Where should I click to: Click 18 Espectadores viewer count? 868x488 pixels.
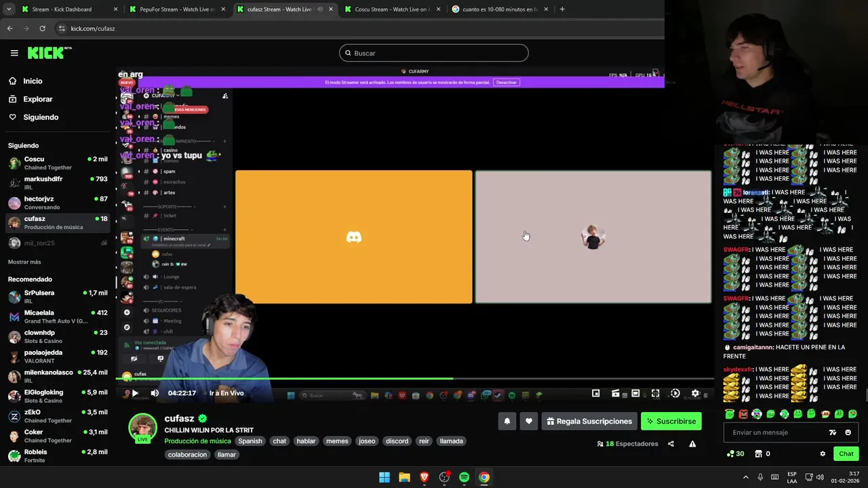coord(627,444)
